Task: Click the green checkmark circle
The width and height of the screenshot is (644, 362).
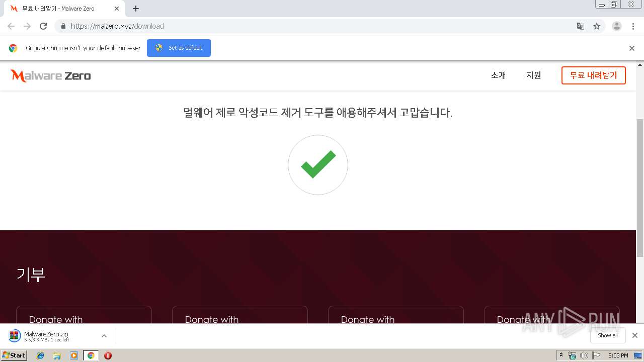Action: [x=318, y=165]
